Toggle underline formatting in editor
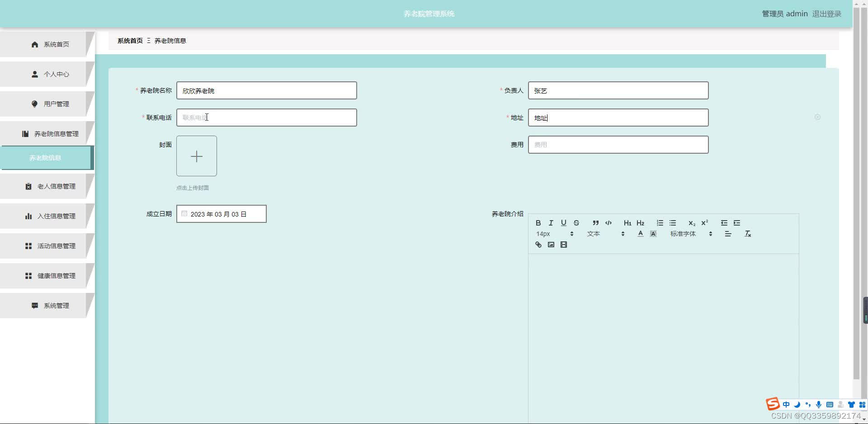Image resolution: width=868 pixels, height=424 pixels. point(563,223)
